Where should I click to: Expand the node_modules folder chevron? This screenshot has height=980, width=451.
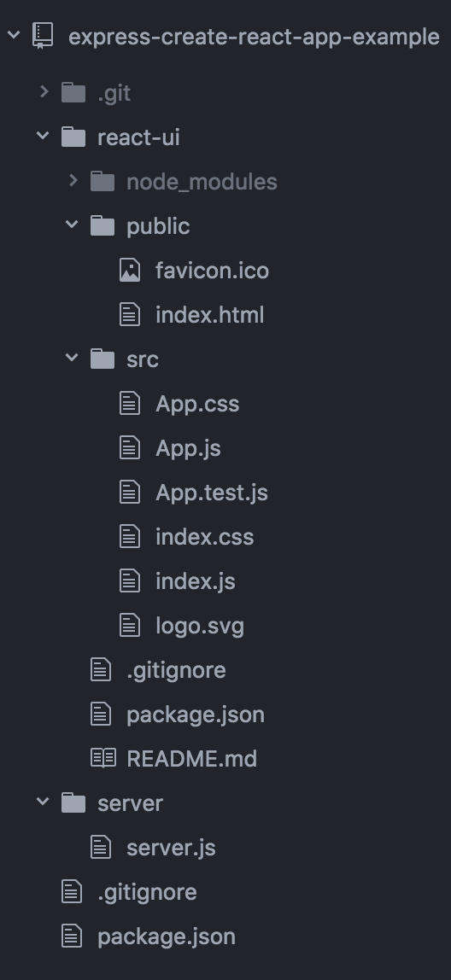73,181
